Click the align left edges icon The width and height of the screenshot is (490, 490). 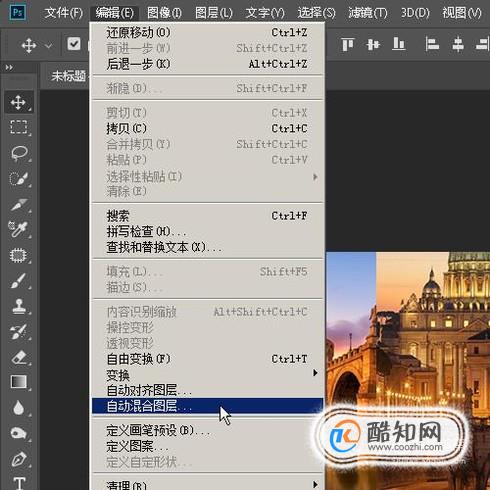[x=432, y=44]
